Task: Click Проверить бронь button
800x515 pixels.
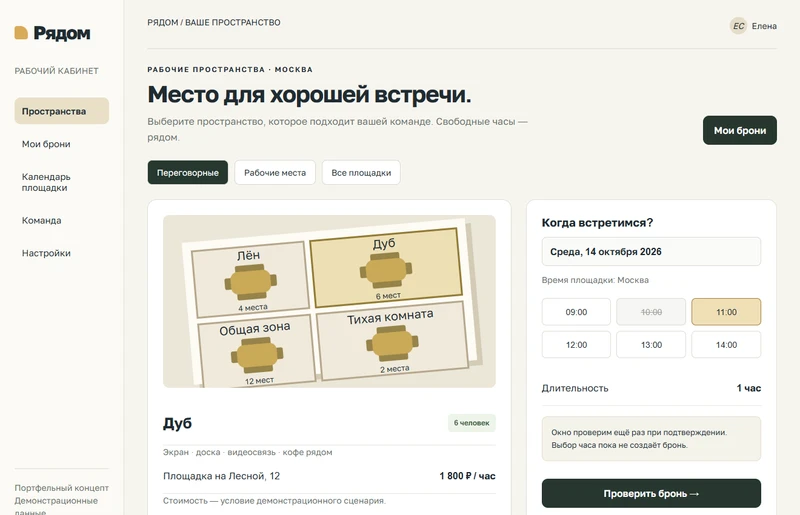Action: pyautogui.click(x=651, y=494)
